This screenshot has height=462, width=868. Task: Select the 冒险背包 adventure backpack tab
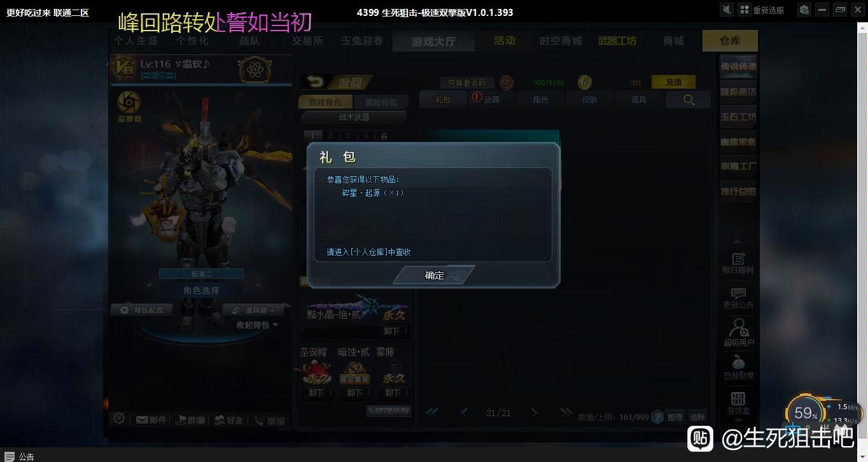[x=380, y=102]
